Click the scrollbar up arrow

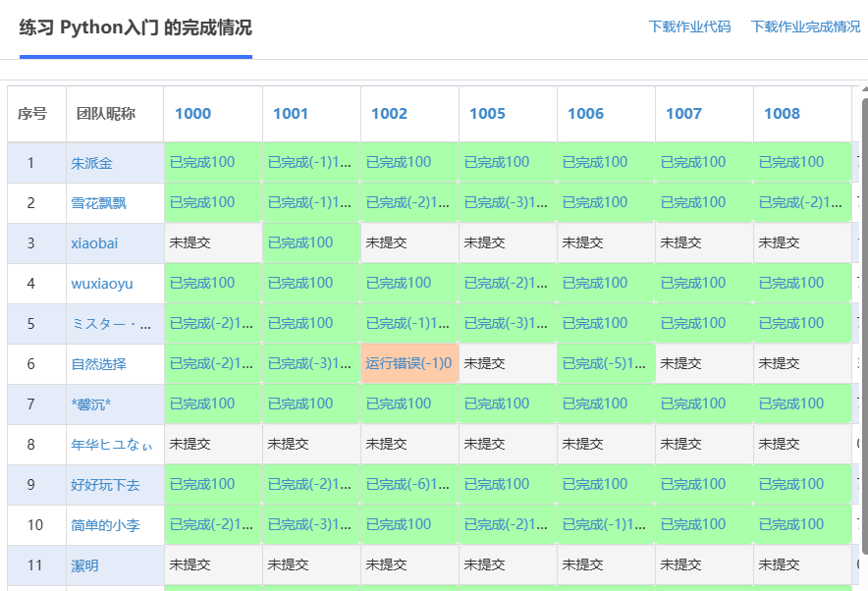click(x=865, y=88)
